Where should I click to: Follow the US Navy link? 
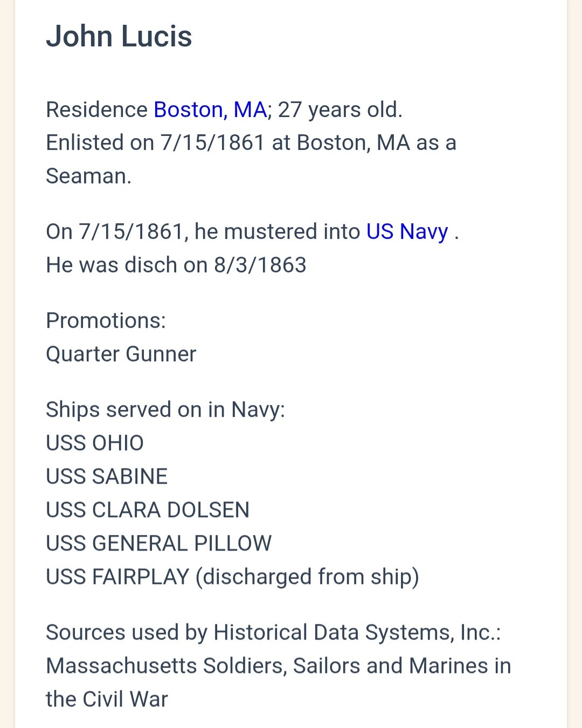407,232
